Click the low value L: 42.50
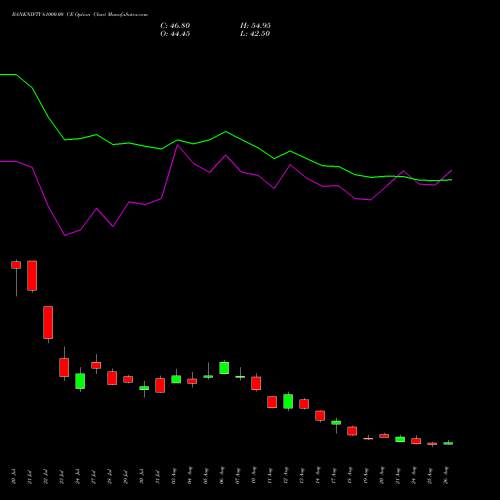500x500 pixels. pos(255,34)
